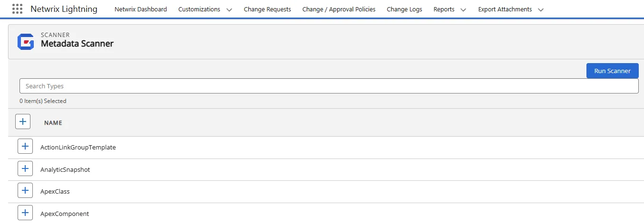Add ApexComponent using its plus button

pos(25,213)
